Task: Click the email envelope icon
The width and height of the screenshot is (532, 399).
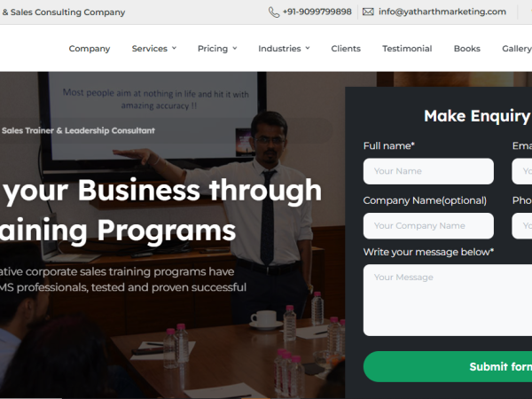Action: point(368,12)
